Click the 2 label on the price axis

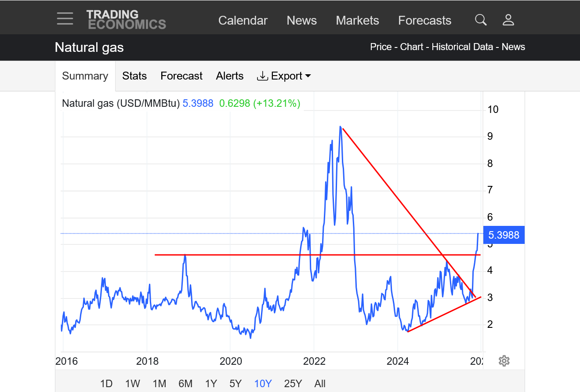[x=490, y=325]
